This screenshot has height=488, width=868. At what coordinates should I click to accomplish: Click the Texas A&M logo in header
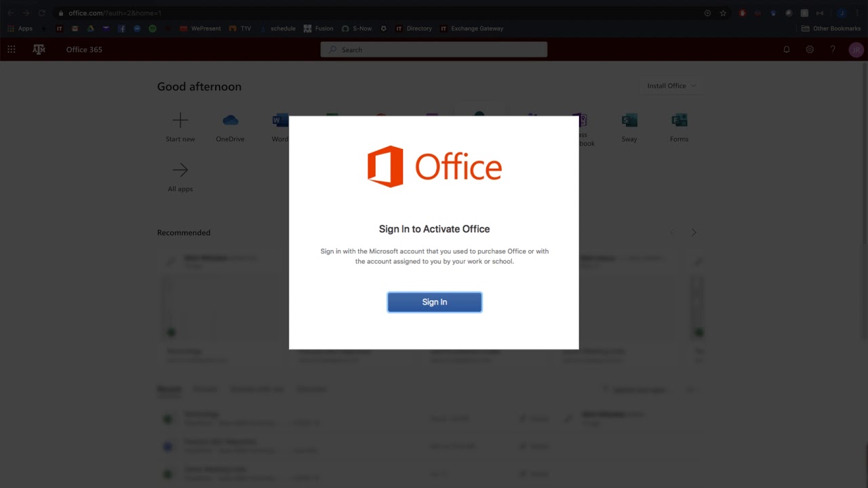tap(39, 49)
